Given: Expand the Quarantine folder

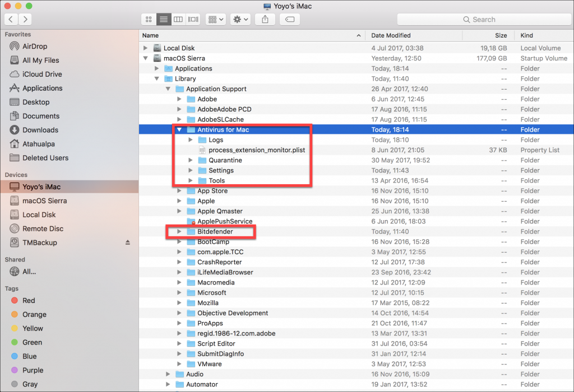Looking at the screenshot, I should [191, 160].
